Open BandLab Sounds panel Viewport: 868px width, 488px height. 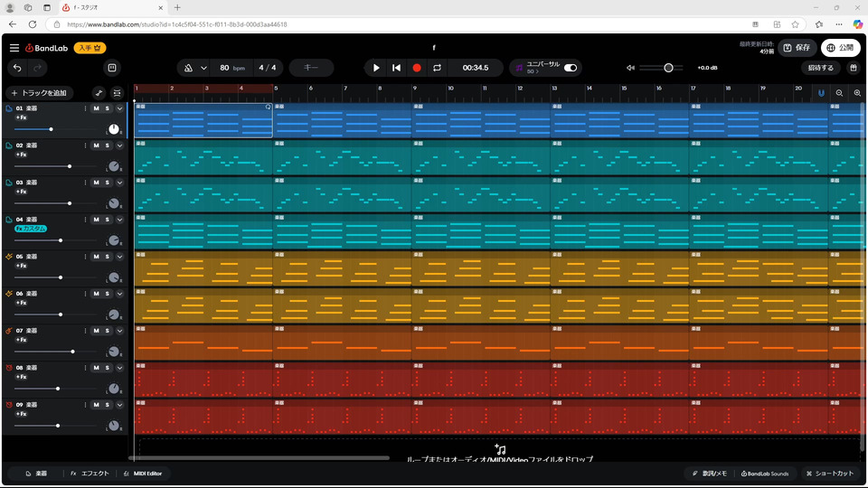point(765,474)
